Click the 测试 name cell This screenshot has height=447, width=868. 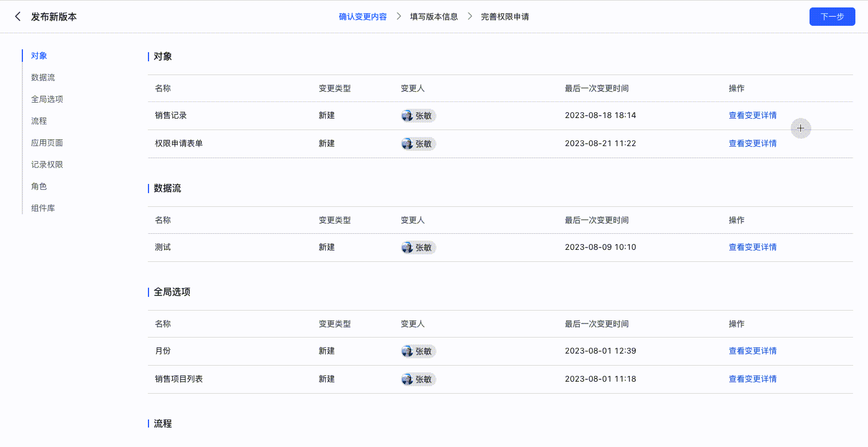(x=163, y=247)
